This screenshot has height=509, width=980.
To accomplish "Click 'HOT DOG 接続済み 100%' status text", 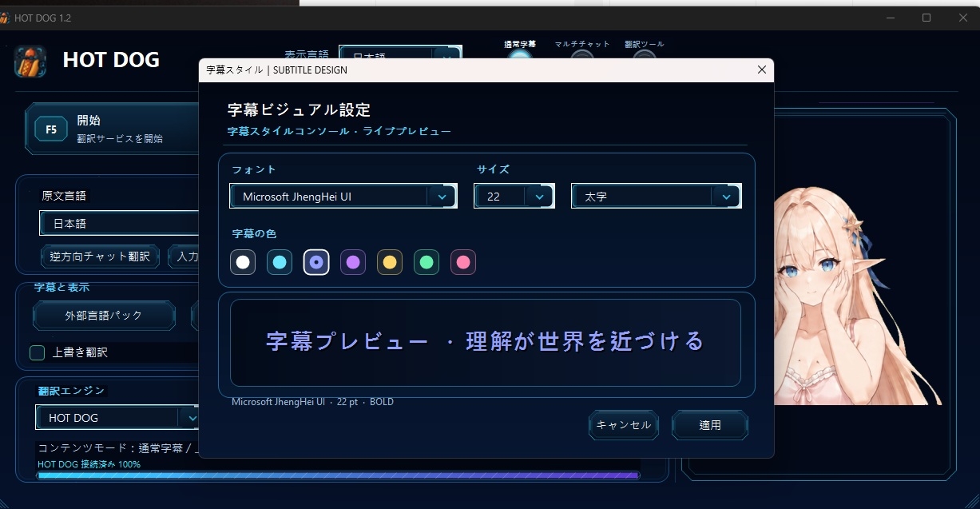I will (89, 464).
